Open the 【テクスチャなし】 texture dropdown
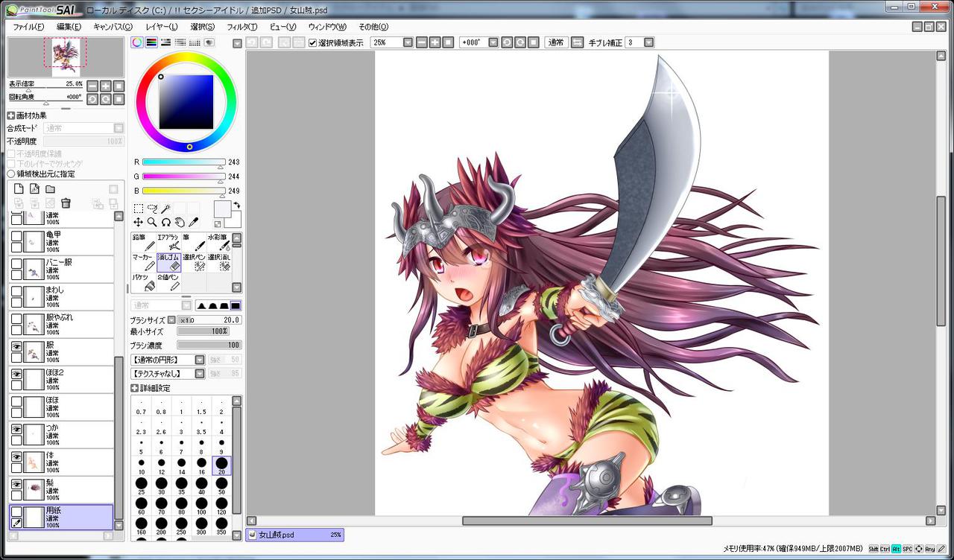954x560 pixels. (x=199, y=373)
